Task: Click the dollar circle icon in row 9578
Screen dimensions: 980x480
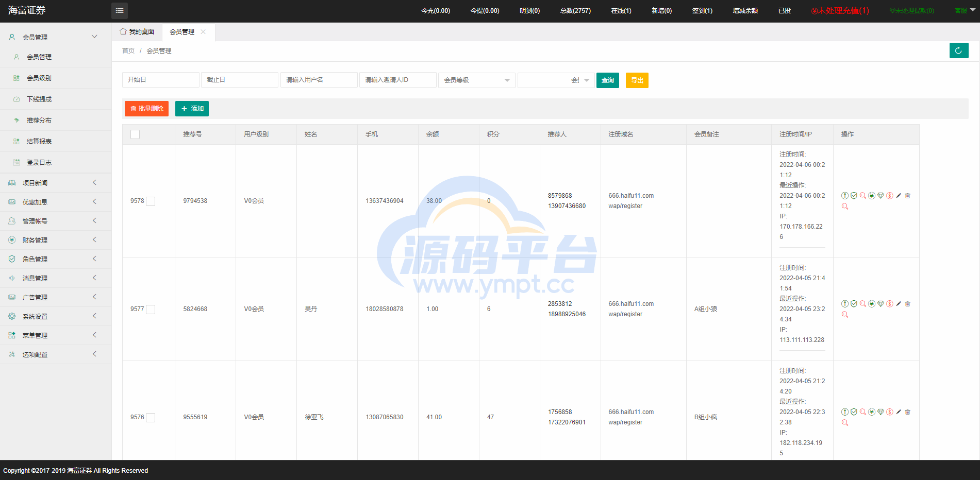Action: click(x=890, y=196)
